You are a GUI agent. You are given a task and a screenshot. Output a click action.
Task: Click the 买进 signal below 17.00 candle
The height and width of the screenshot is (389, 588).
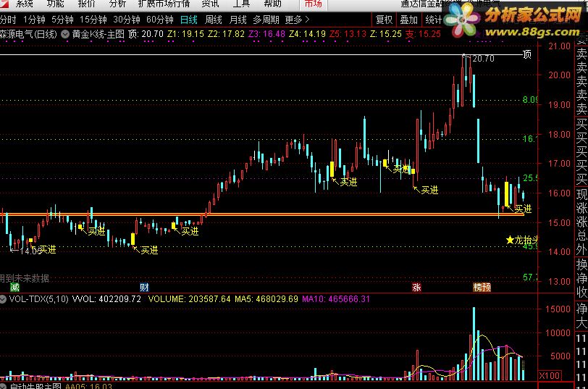coord(348,182)
